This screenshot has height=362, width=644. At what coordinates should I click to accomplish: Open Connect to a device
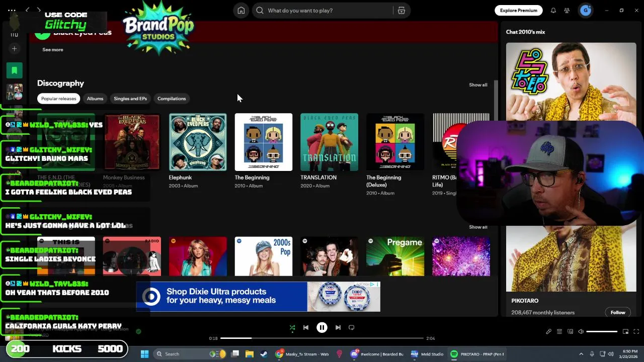[x=570, y=331]
